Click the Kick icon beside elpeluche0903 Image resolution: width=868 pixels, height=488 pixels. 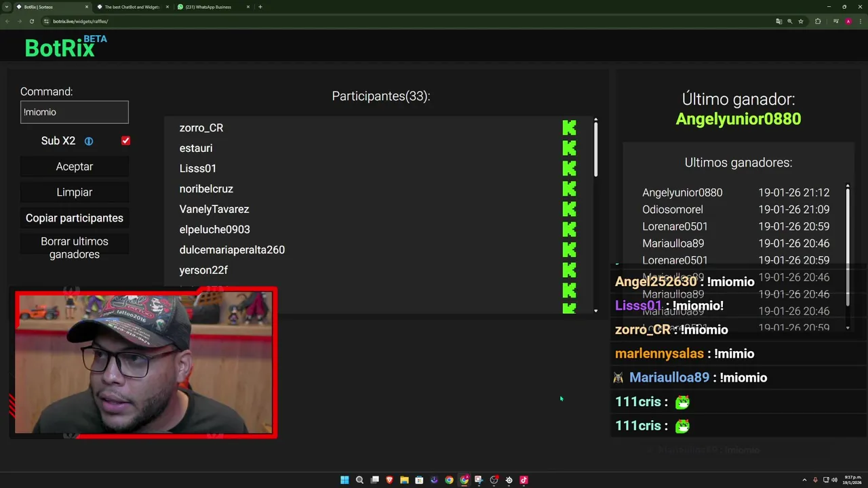[x=569, y=229]
